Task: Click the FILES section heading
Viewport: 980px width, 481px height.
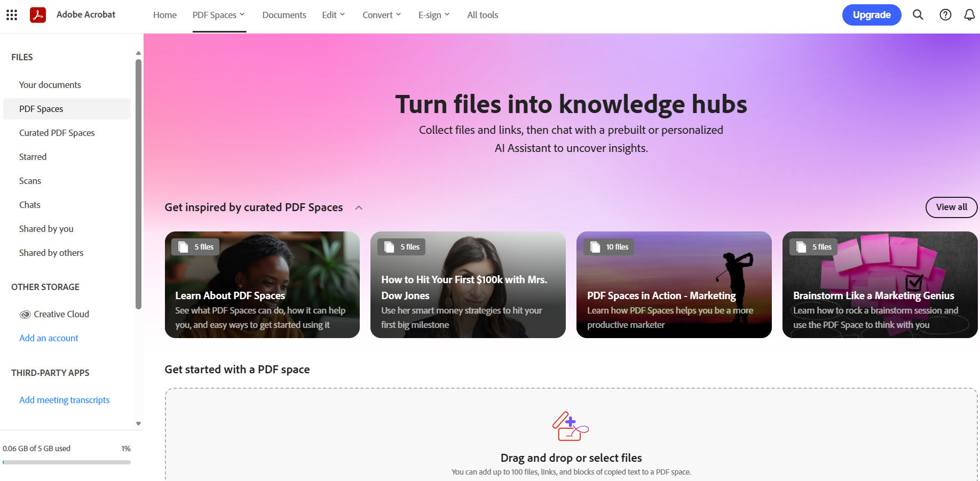Action: click(22, 57)
